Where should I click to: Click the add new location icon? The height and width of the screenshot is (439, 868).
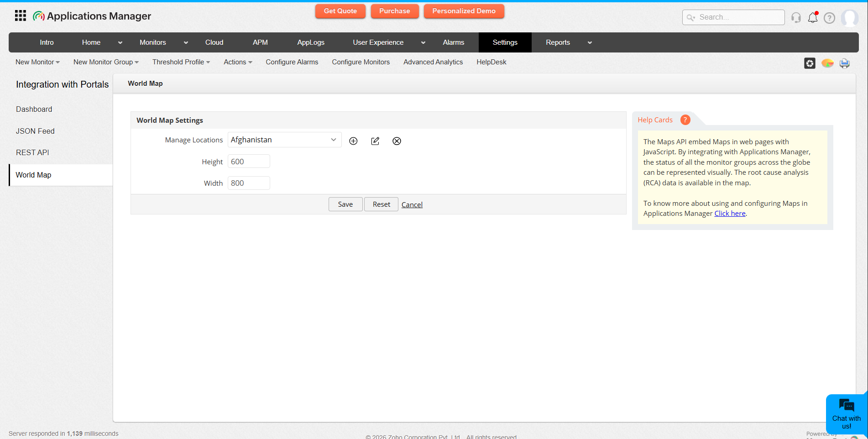click(x=353, y=141)
